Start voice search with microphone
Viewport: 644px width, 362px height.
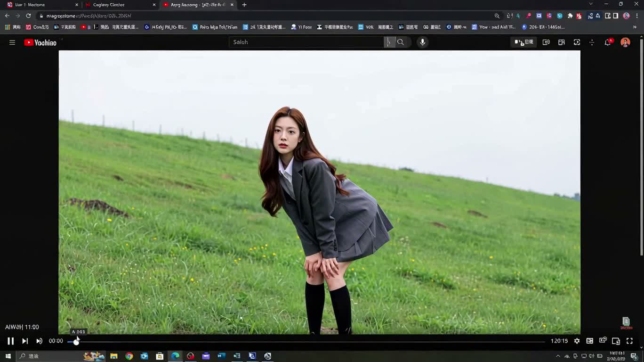point(422,42)
